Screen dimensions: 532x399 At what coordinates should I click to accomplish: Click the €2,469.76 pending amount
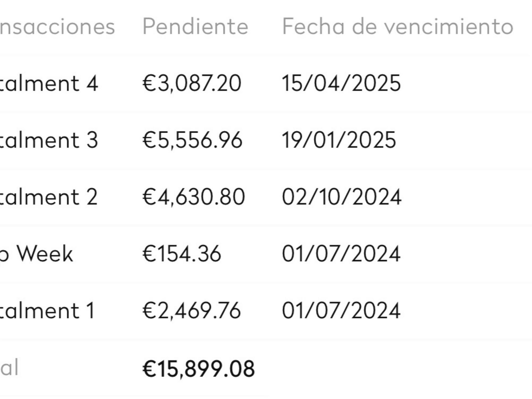pos(191,311)
